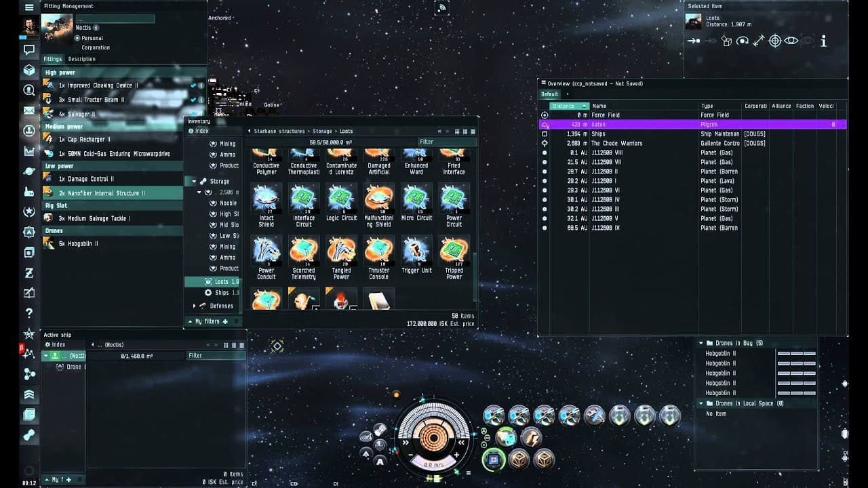Toggle the inventory Index tree panel
The width and height of the screenshot is (868, 488).
pyautogui.click(x=198, y=131)
